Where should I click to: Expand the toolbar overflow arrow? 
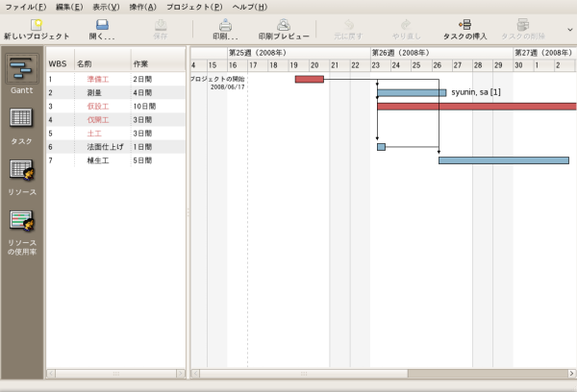tap(570, 30)
